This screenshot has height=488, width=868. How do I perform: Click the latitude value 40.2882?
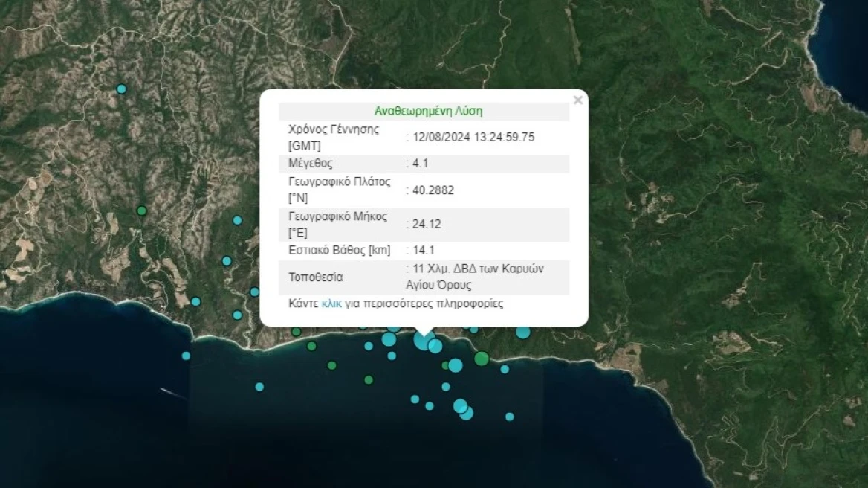[433, 190]
